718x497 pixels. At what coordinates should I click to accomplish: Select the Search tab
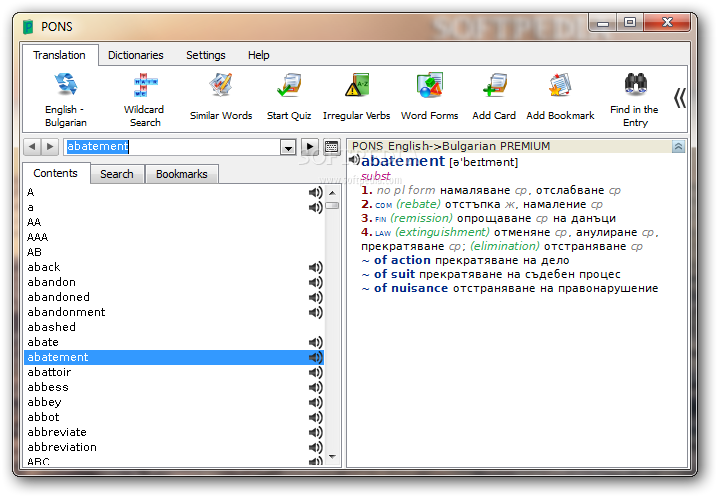117,174
